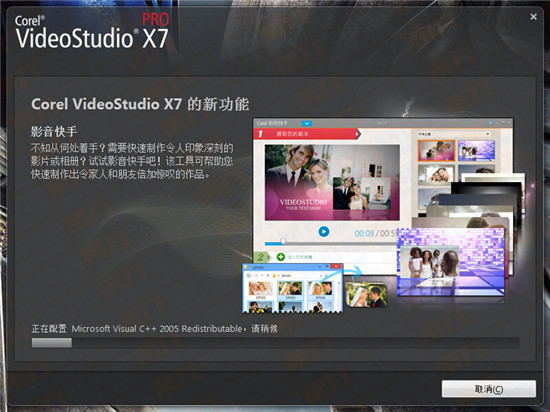The width and height of the screenshot is (550, 412).
Task: Click the Corel VideoStudio Pro X7 logo
Action: tap(92, 32)
